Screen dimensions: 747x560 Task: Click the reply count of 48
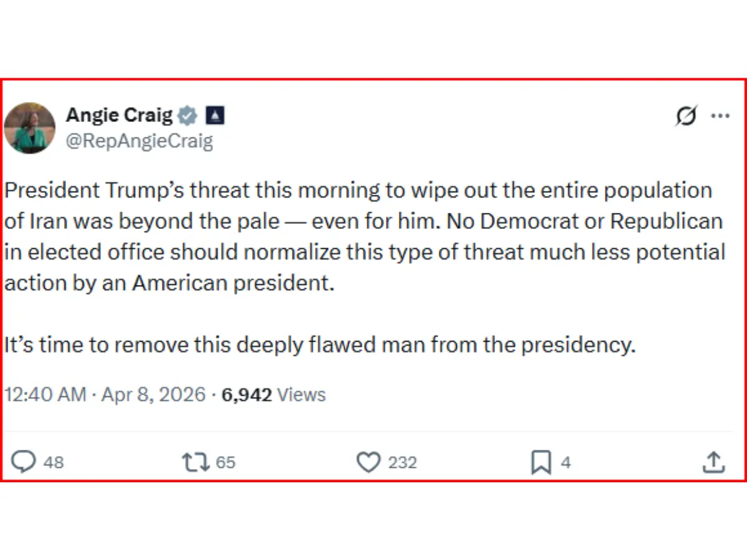coord(54,463)
